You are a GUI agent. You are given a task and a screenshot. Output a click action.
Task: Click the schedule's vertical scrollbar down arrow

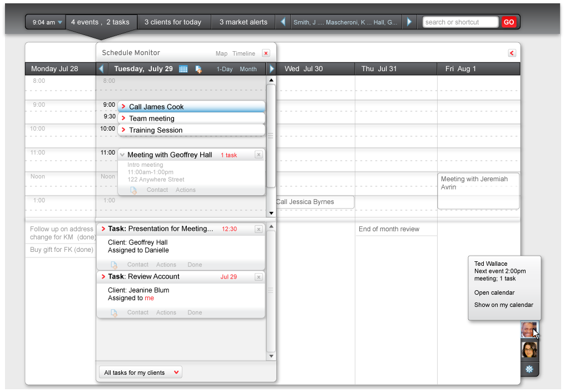click(271, 213)
